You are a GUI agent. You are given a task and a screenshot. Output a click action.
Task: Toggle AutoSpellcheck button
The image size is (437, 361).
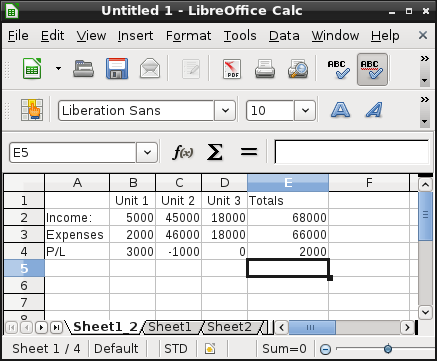click(x=372, y=69)
